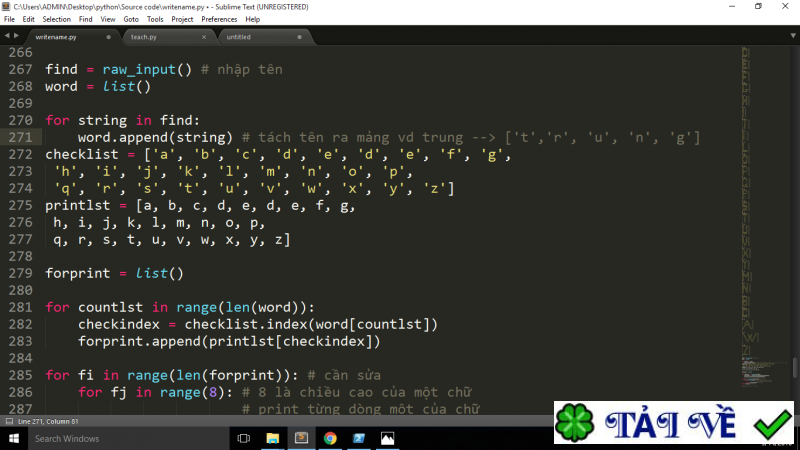The height and width of the screenshot is (450, 800).
Task: Close the teach.py tab
Action: pyautogui.click(x=204, y=37)
